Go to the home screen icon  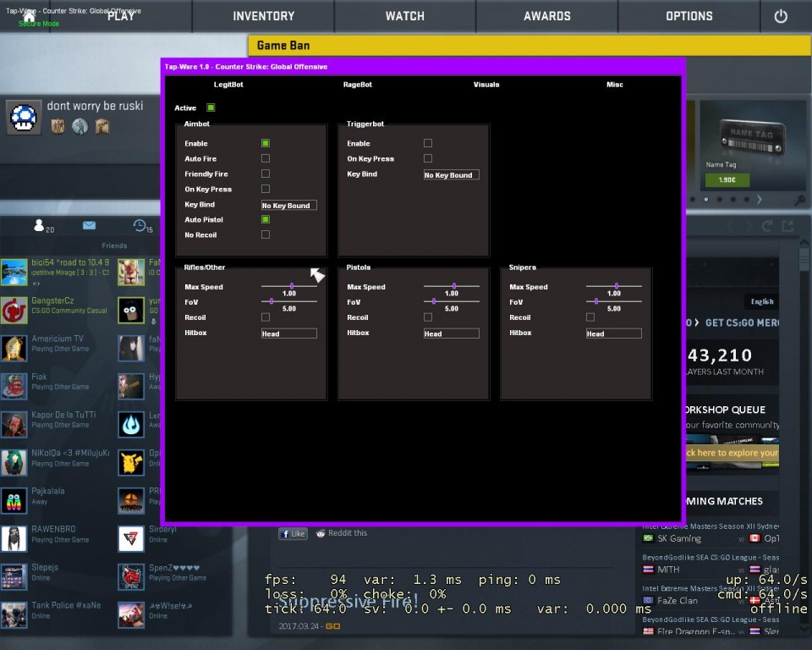tap(29, 16)
